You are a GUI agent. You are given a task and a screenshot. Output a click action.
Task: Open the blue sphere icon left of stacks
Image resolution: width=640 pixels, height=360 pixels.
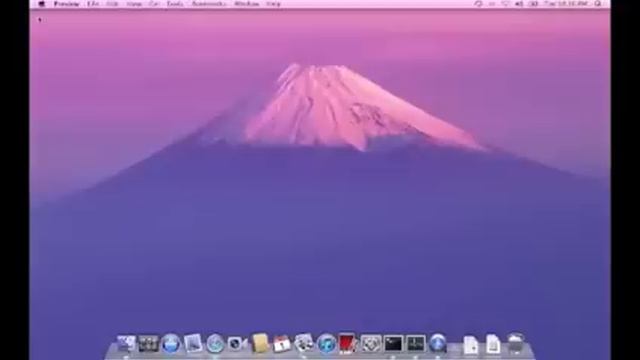438,344
